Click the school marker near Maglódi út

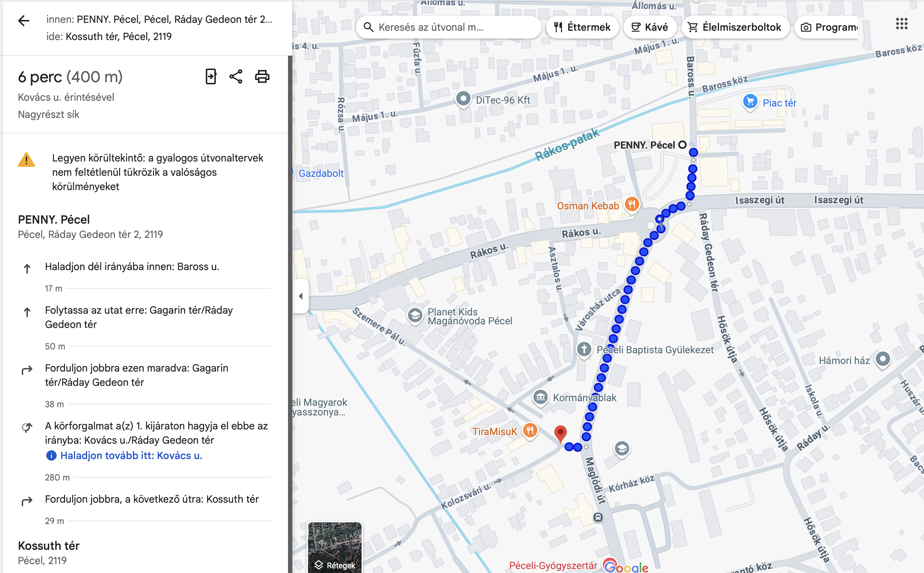click(622, 449)
